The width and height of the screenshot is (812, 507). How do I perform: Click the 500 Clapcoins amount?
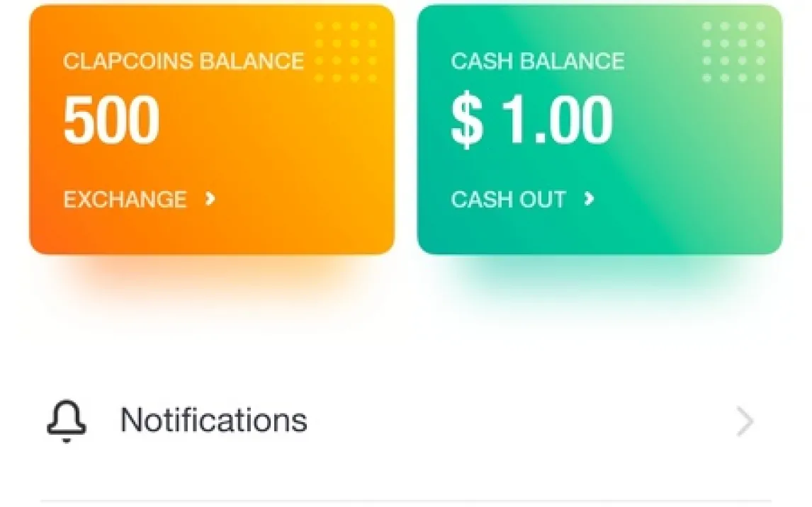click(x=111, y=121)
